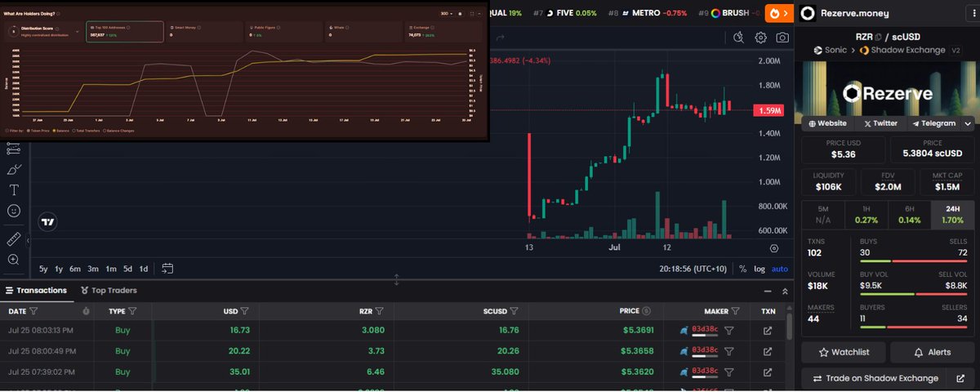980x392 pixels.
Task: Click maker address 03d38c in top row
Action: coord(705,331)
